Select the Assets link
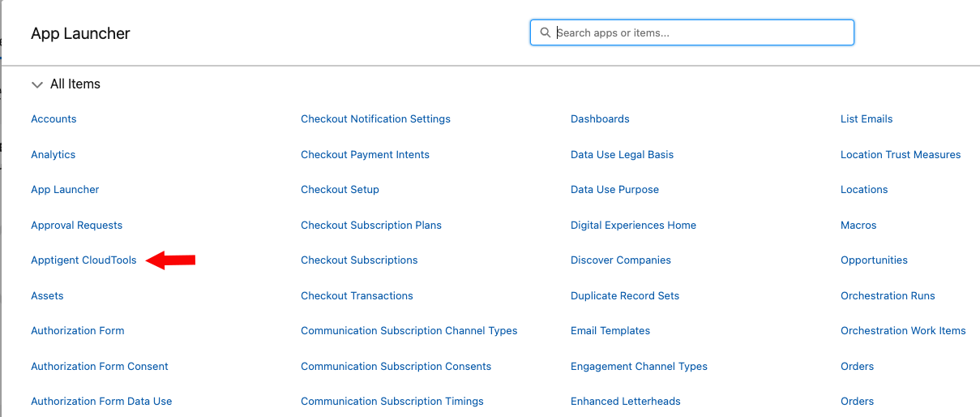This screenshot has width=980, height=417. click(x=47, y=296)
